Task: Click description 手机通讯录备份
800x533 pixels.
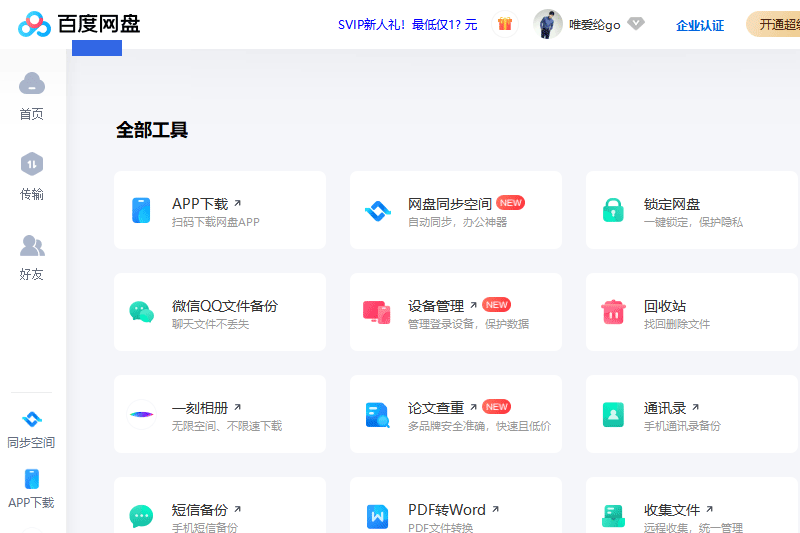Action: [x=682, y=426]
